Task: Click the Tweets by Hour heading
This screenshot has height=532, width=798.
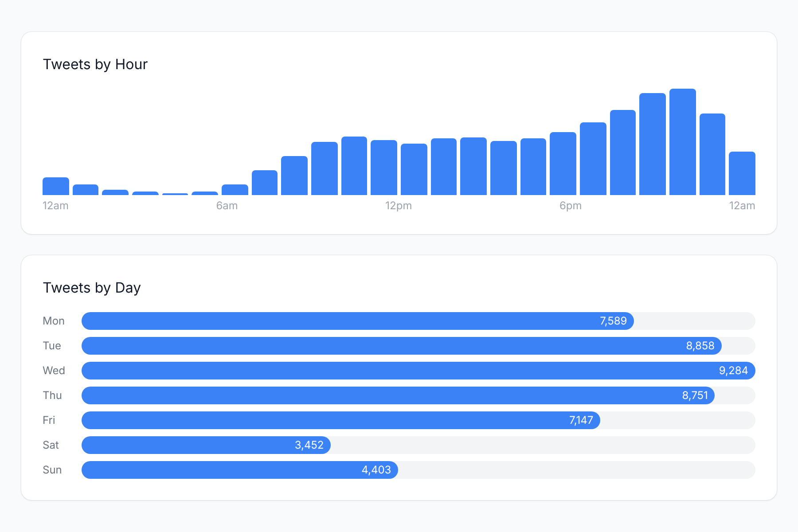Action: coord(95,64)
